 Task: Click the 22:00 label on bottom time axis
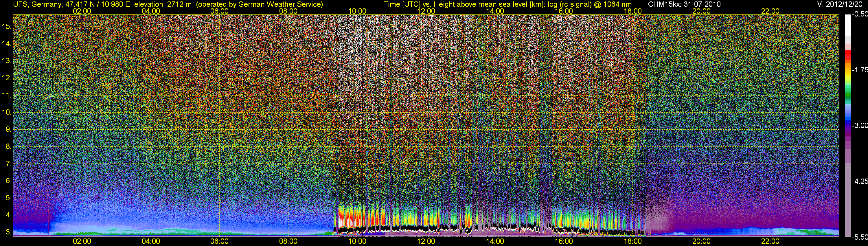point(770,241)
